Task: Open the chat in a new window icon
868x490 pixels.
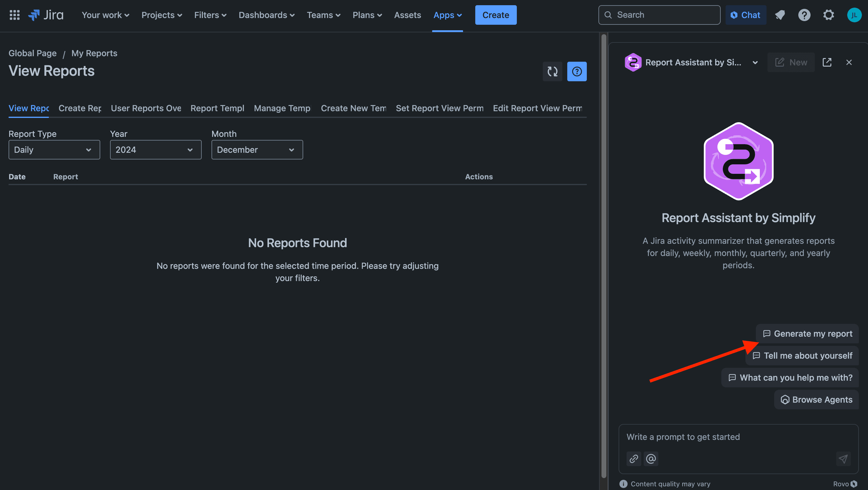Action: click(827, 62)
